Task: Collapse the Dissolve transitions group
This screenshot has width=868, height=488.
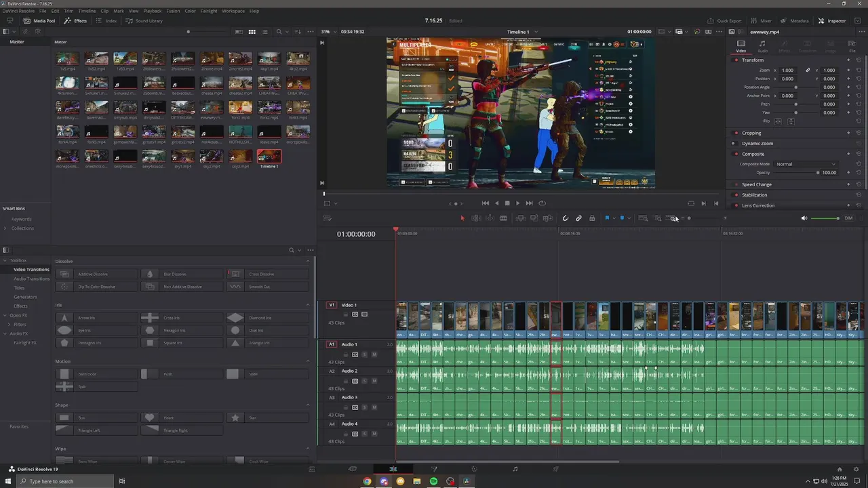Action: tap(308, 262)
